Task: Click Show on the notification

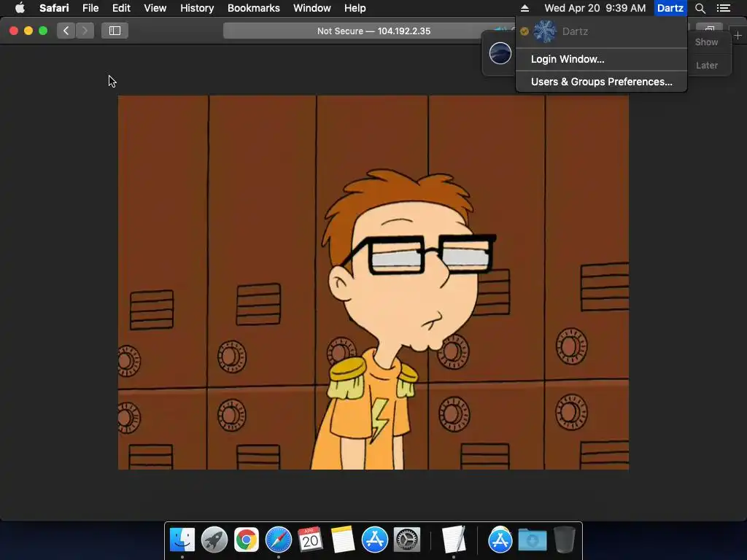Action: tap(706, 42)
